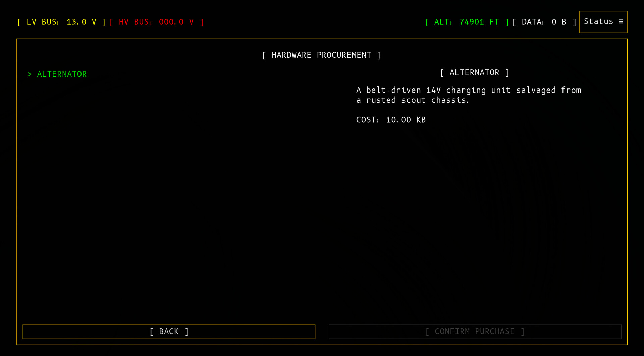Click the DATA label in top bar
This screenshot has width=644, height=356.
pyautogui.click(x=533, y=22)
